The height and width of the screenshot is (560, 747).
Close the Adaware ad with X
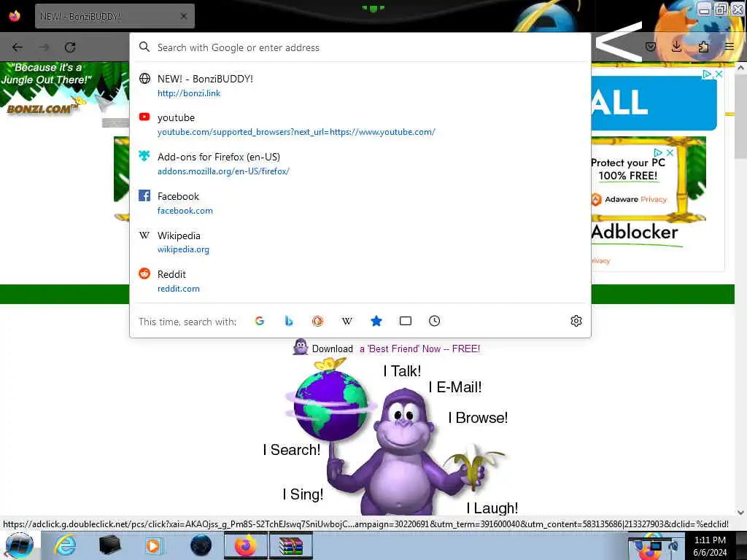pyautogui.click(x=670, y=152)
